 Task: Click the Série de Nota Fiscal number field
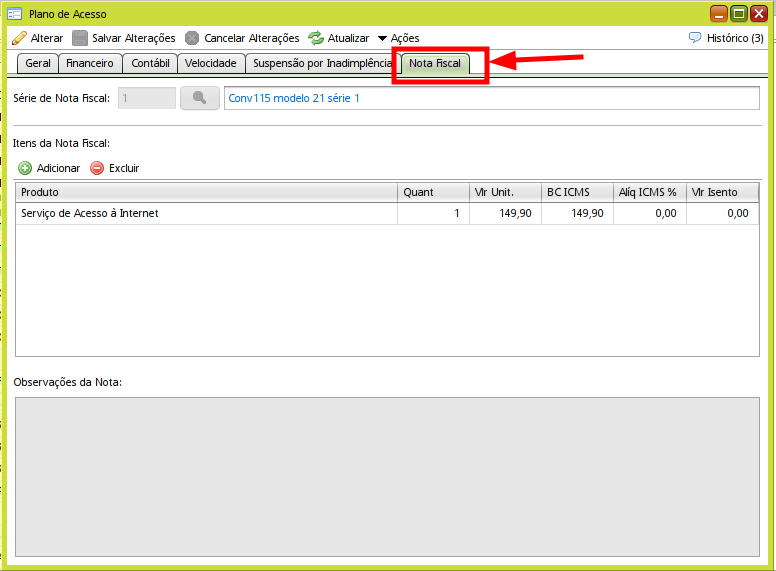click(146, 98)
